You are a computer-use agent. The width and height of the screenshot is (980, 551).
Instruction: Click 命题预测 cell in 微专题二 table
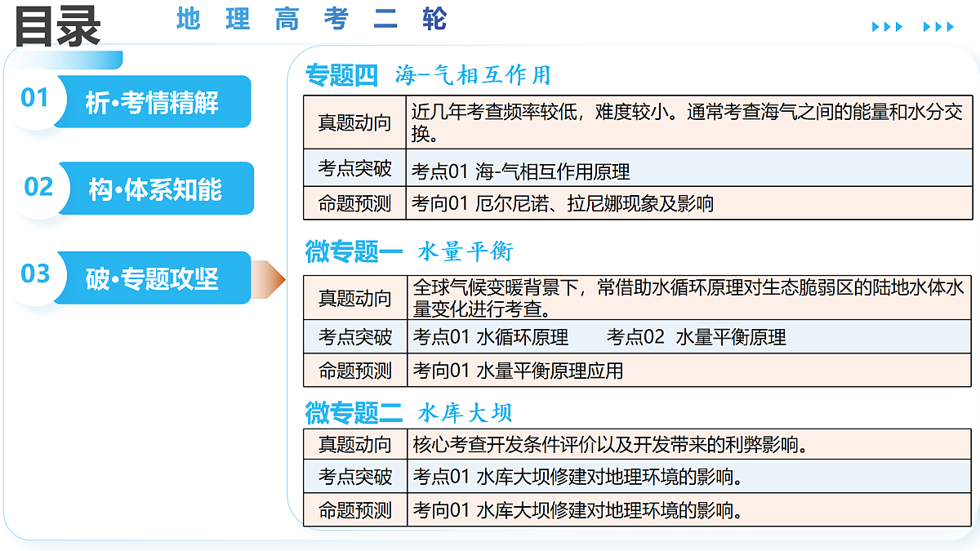point(355,510)
